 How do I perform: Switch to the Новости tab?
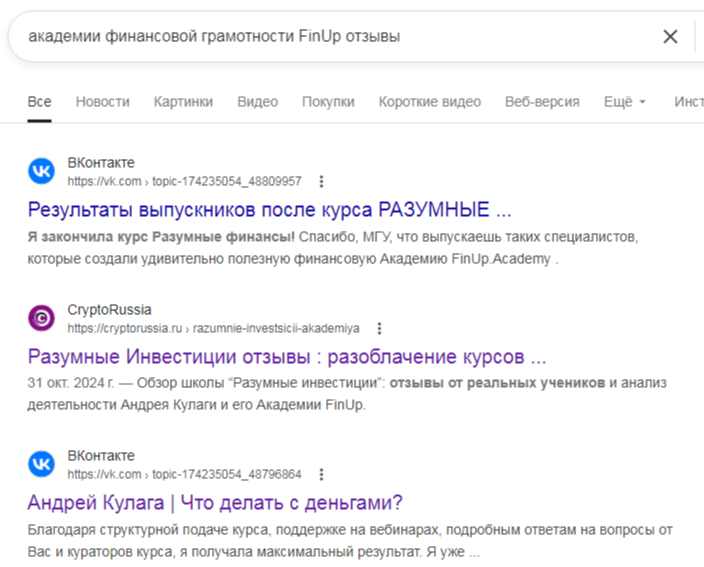point(102,102)
